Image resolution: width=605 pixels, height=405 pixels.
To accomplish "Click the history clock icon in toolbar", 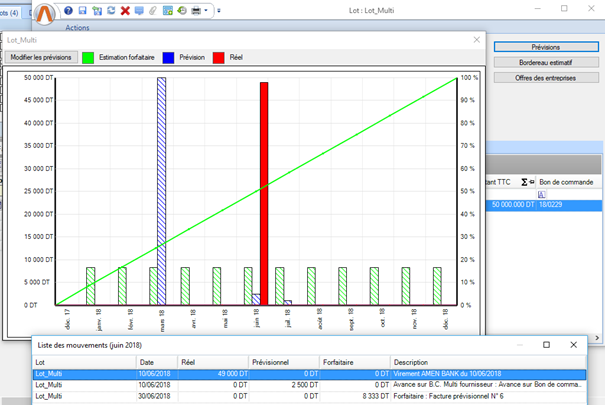I will point(181,11).
